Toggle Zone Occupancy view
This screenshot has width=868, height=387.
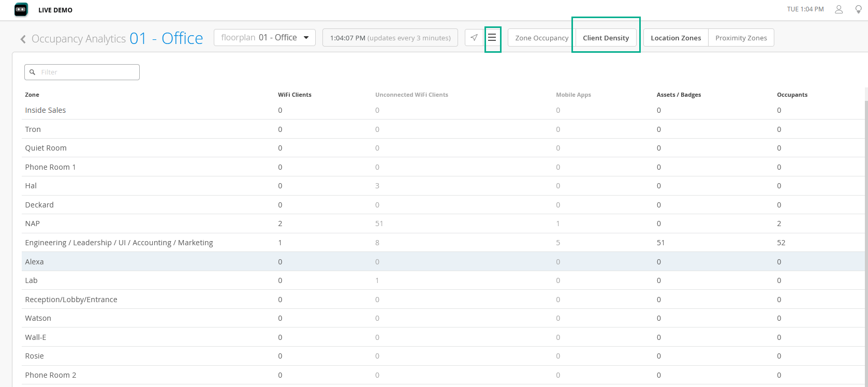click(541, 38)
